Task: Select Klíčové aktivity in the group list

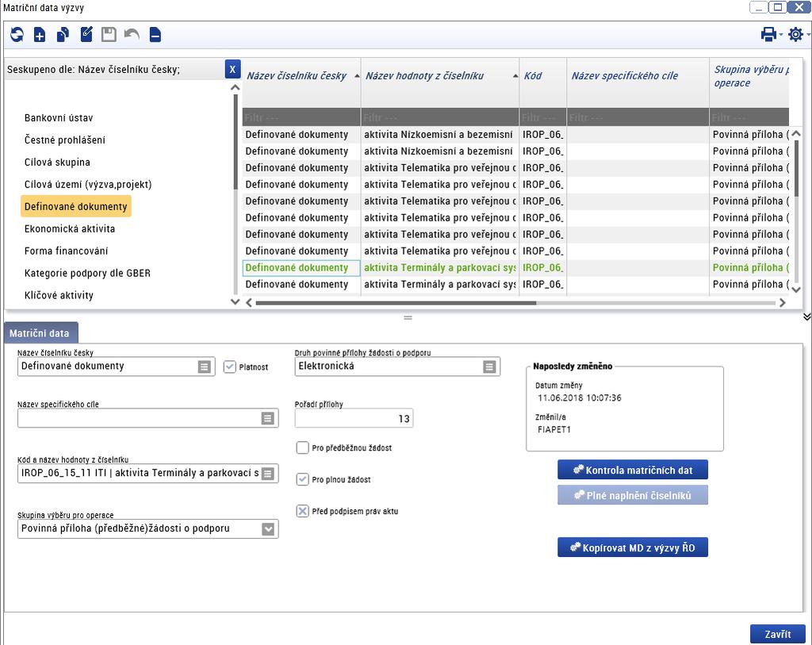Action: click(59, 295)
